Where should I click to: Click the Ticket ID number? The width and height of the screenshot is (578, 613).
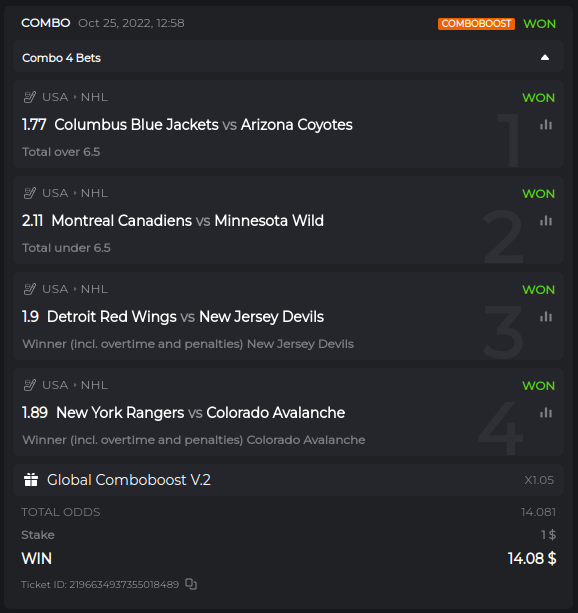pyautogui.click(x=124, y=584)
